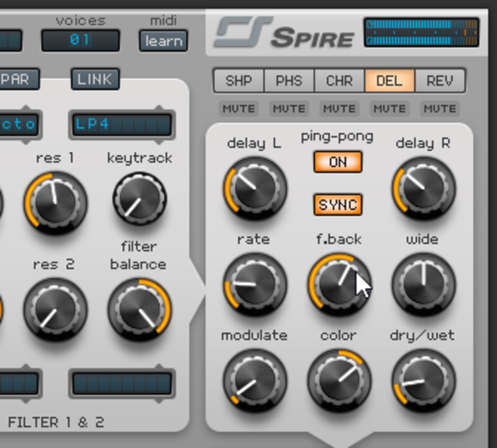
Task: Toggle the PAR filter routing button
Action: click(19, 79)
